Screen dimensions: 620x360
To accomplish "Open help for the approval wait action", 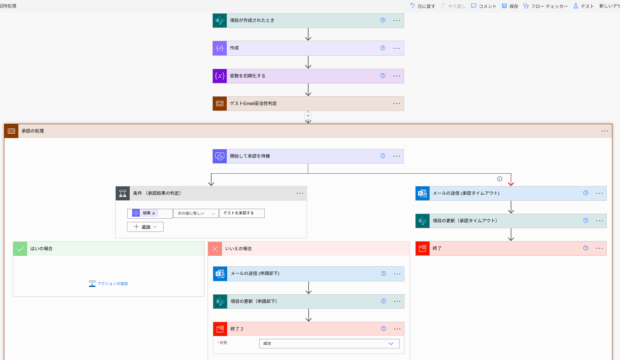I will point(383,156).
